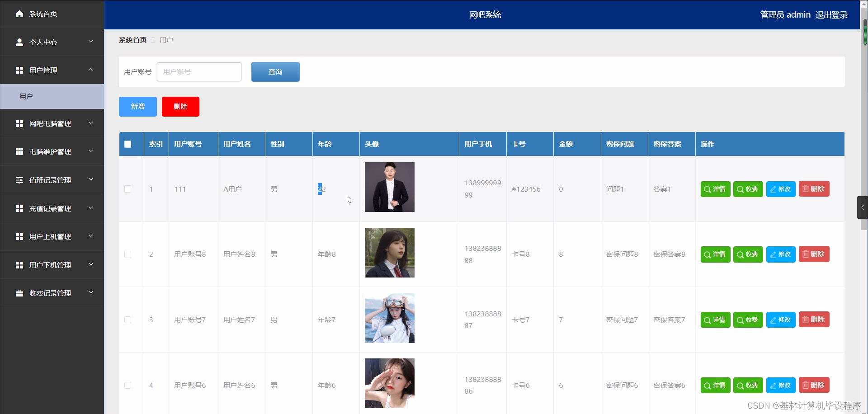Click the 查询 search button

[275, 71]
